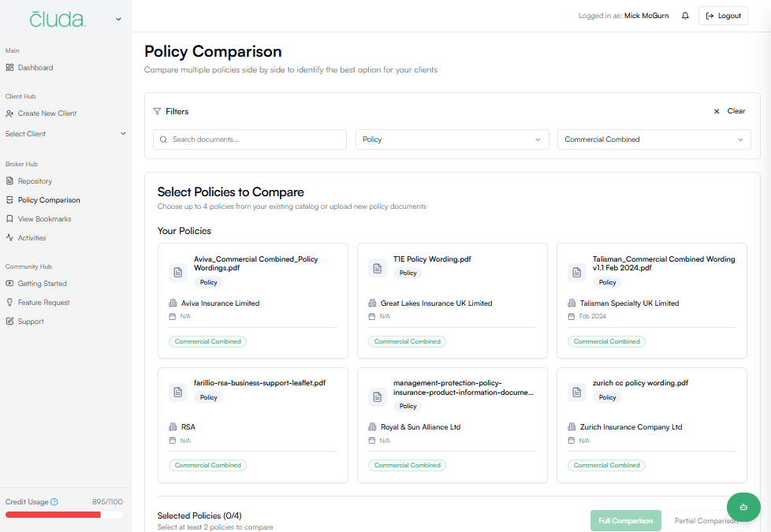Open the Policy document type dropdown
This screenshot has height=532, width=771.
[x=452, y=140]
